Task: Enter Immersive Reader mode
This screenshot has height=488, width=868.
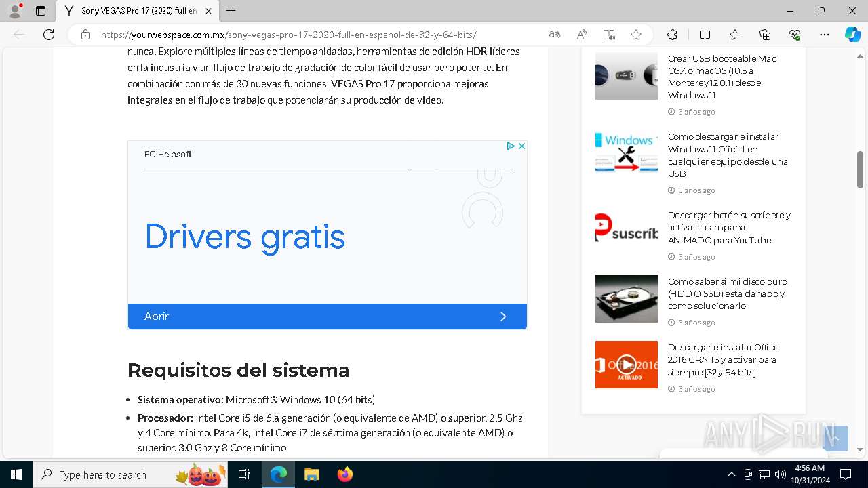Action: 609,35
